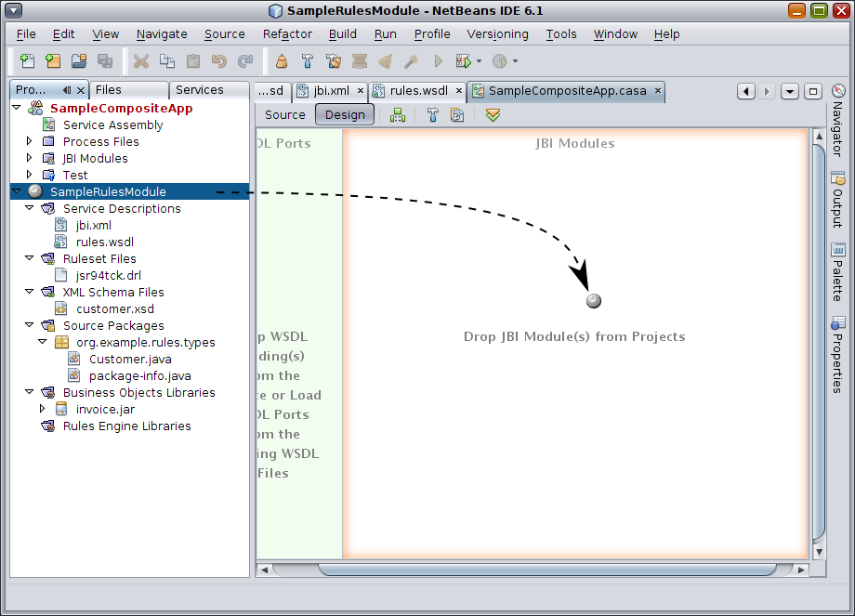Click the JBI module ball on canvas
This screenshot has width=855, height=616.
(593, 301)
